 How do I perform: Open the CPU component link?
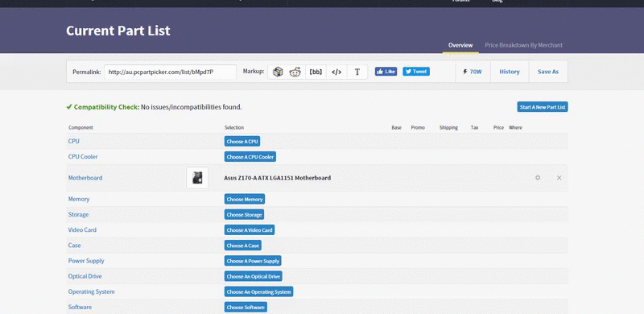[x=74, y=141]
